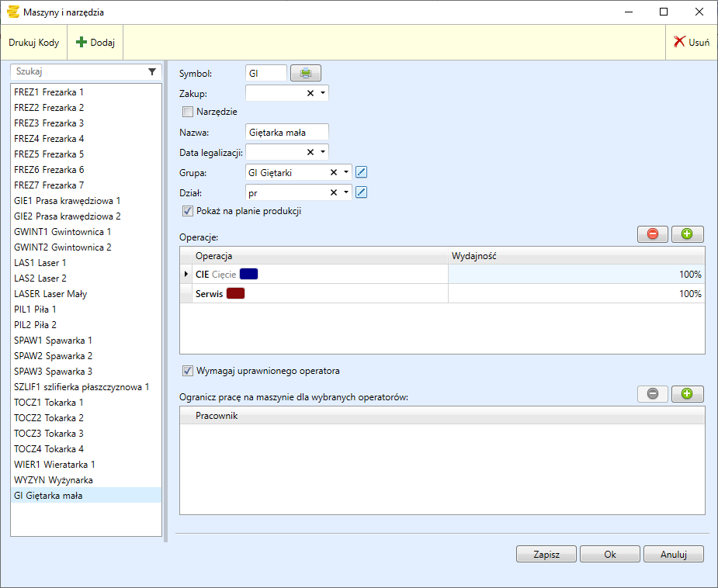
Task: Click green plus button above Operacje table
Action: point(687,233)
